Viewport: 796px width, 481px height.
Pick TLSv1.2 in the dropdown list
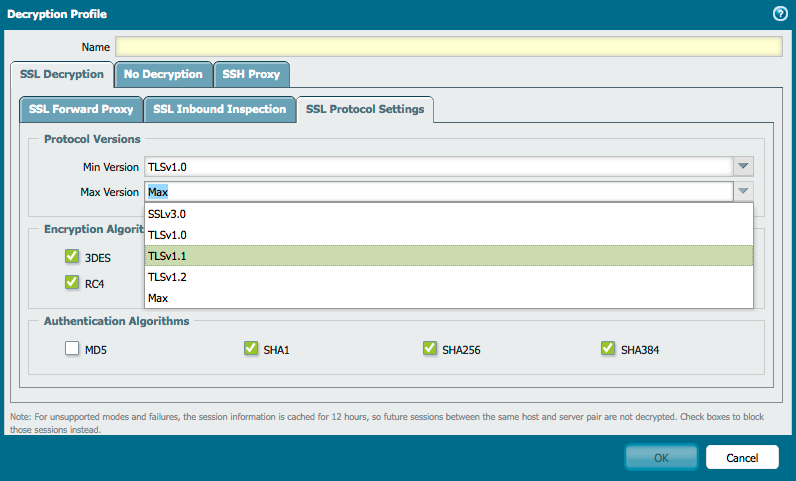pos(449,277)
